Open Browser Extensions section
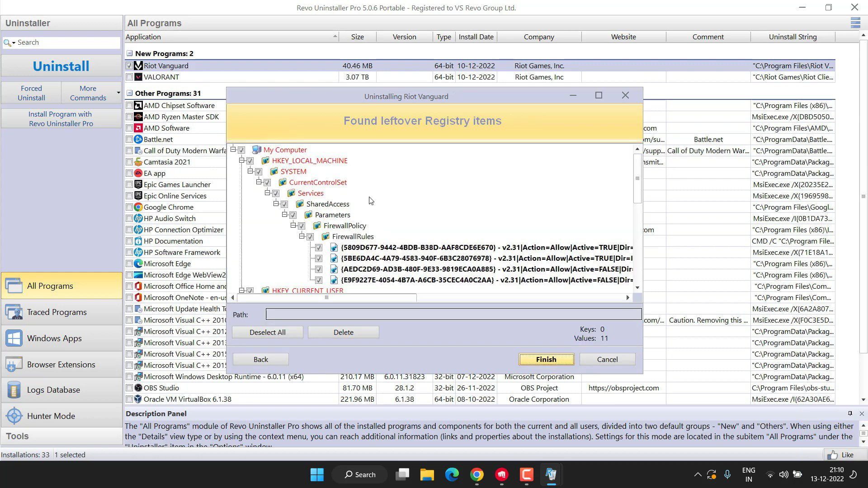 61,365
